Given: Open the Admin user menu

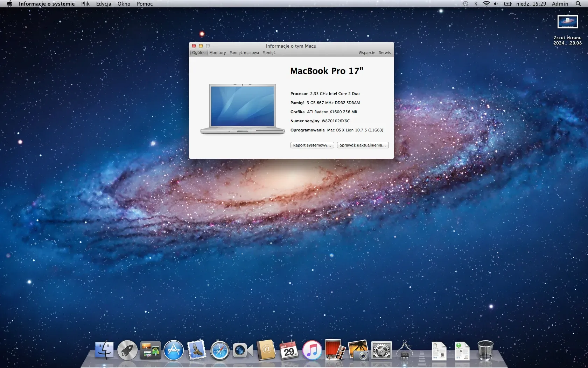Looking at the screenshot, I should (x=560, y=4).
